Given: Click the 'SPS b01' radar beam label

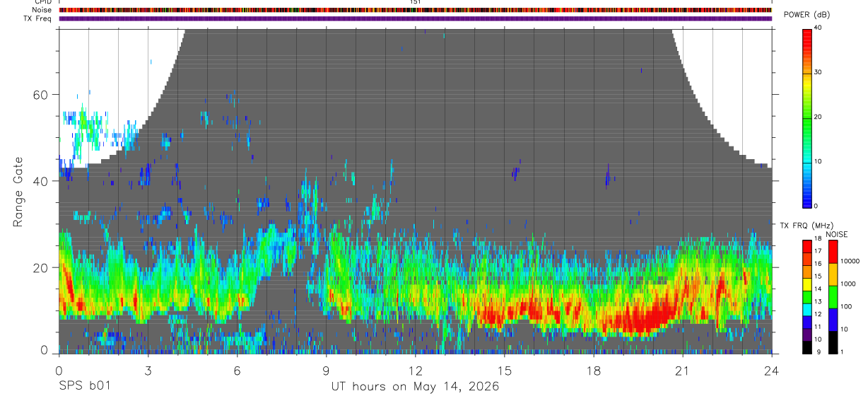Looking at the screenshot, I should 84,387.
